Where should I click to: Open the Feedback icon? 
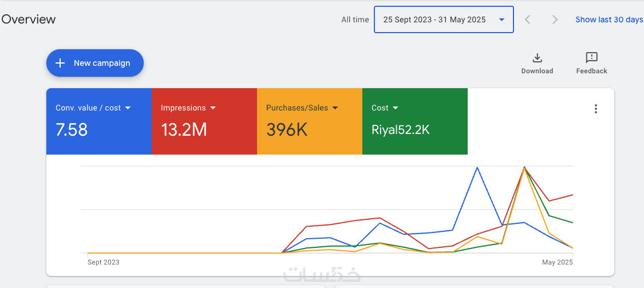pyautogui.click(x=591, y=58)
